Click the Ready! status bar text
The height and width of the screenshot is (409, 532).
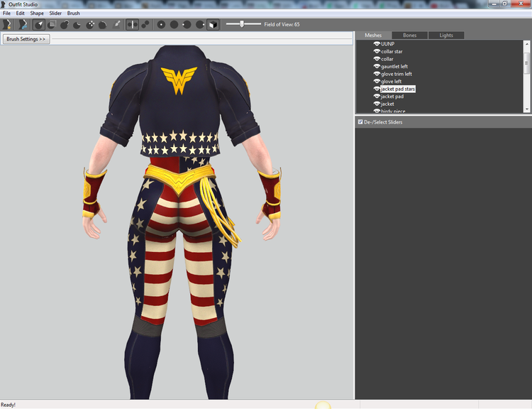pyautogui.click(x=8, y=405)
